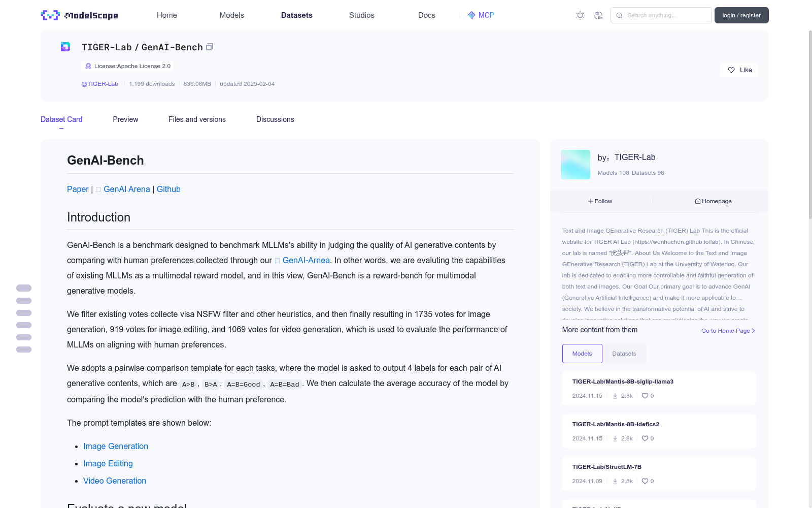Open the Files and versions tab
The width and height of the screenshot is (812, 508).
(x=197, y=119)
